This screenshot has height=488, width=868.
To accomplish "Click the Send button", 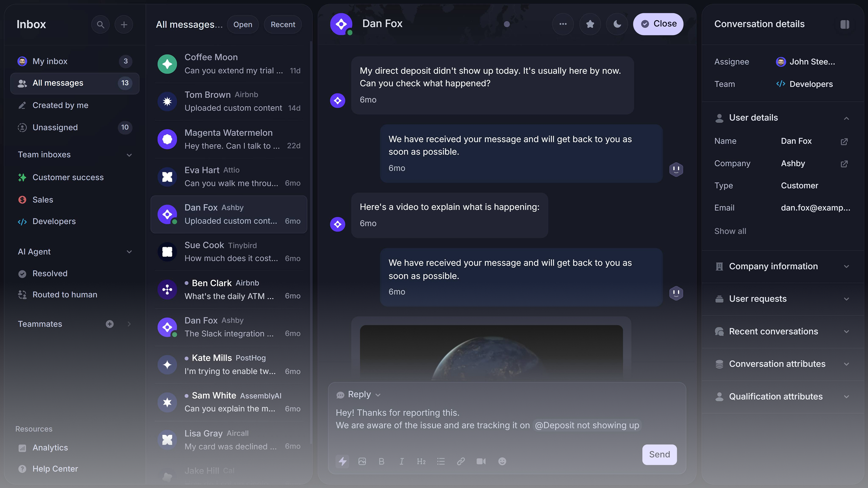I will tap(659, 454).
